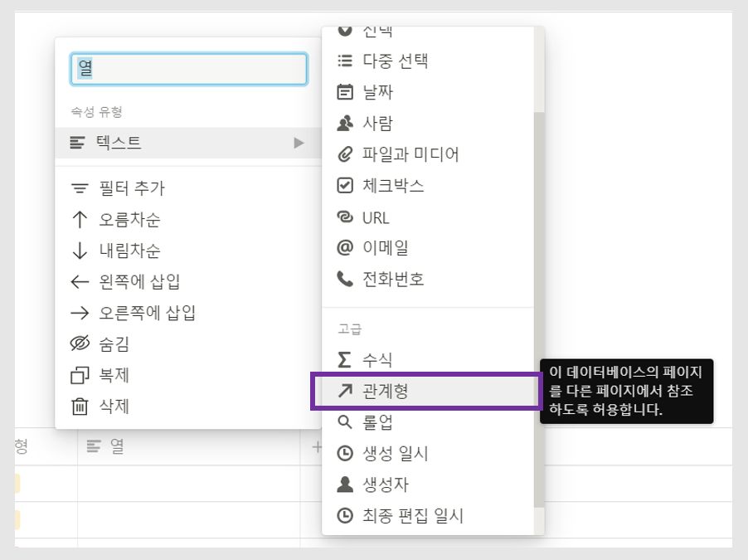
Task: Choose 수식 advanced property
Action: (428, 359)
